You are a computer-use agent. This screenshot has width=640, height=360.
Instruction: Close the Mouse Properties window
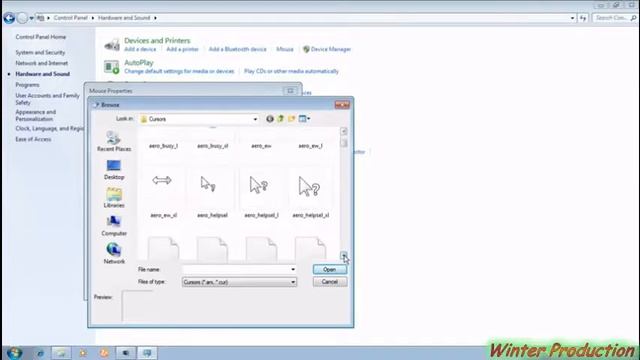click(290, 91)
